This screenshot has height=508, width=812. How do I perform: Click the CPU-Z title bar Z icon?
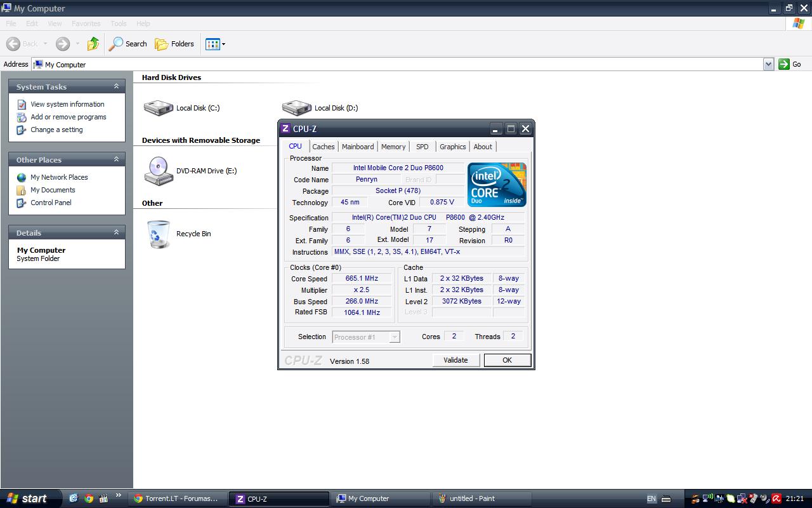point(285,128)
